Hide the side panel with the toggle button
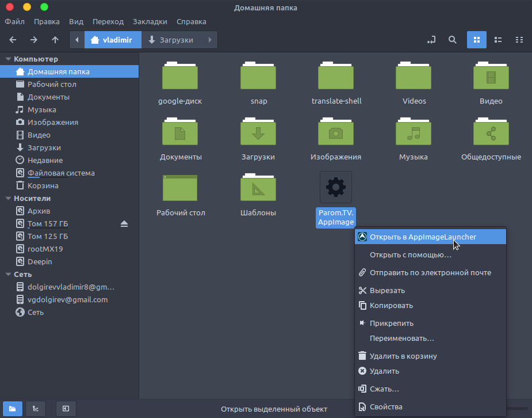Screen dimensions: 532x418 click(66, 409)
